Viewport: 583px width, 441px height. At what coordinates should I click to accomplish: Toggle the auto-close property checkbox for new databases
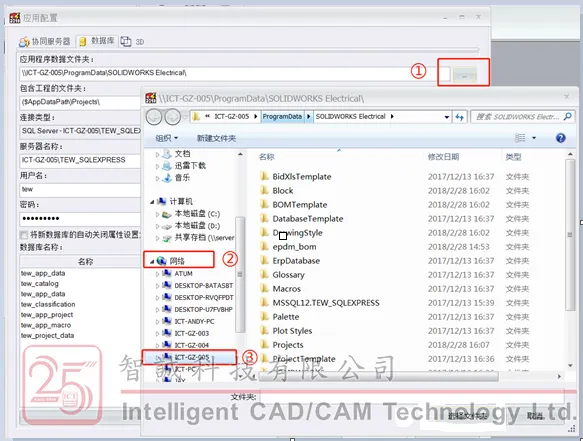(24, 235)
